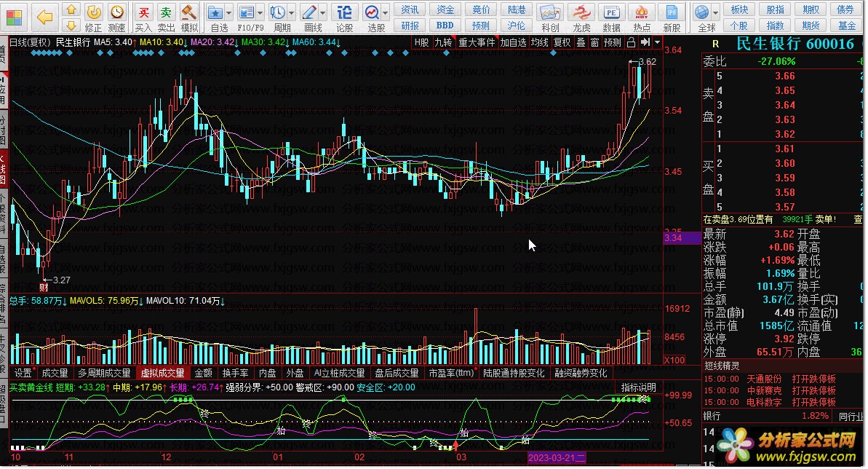The image size is (868, 469).
Task: Jump to next stock with down arrow
Action: click(71, 25)
